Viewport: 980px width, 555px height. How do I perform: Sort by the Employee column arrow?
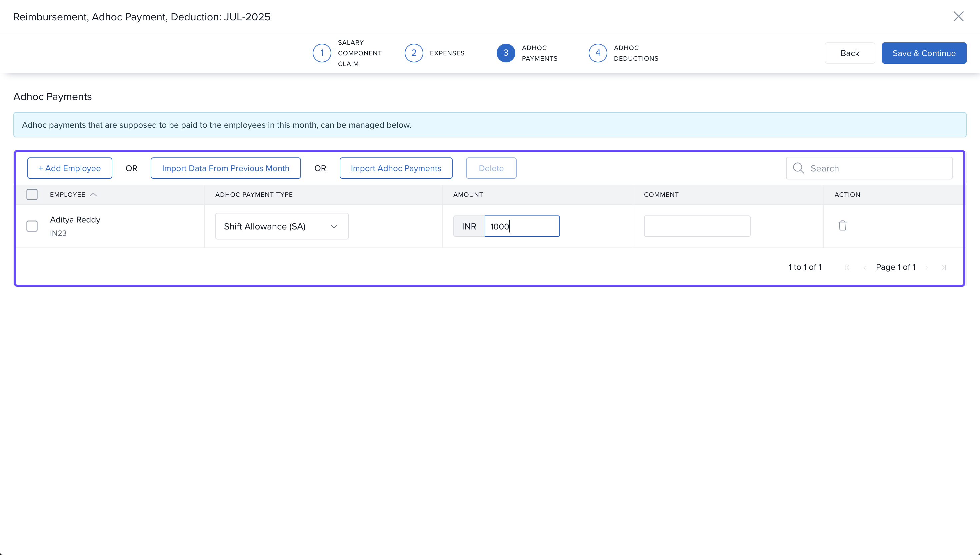point(93,194)
